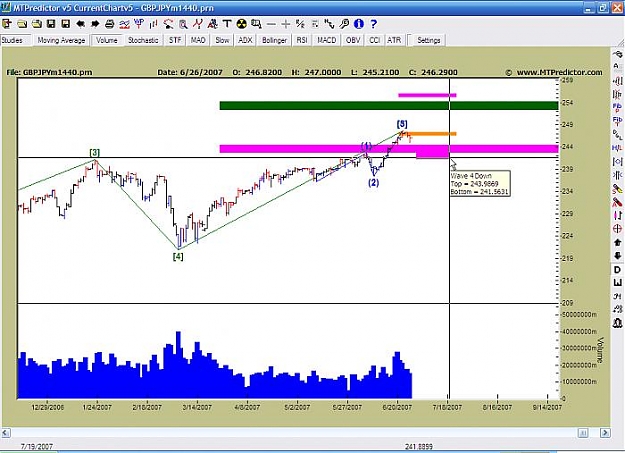Click the WP wave projection icon
The height and width of the screenshot is (453, 625).
pos(139,24)
